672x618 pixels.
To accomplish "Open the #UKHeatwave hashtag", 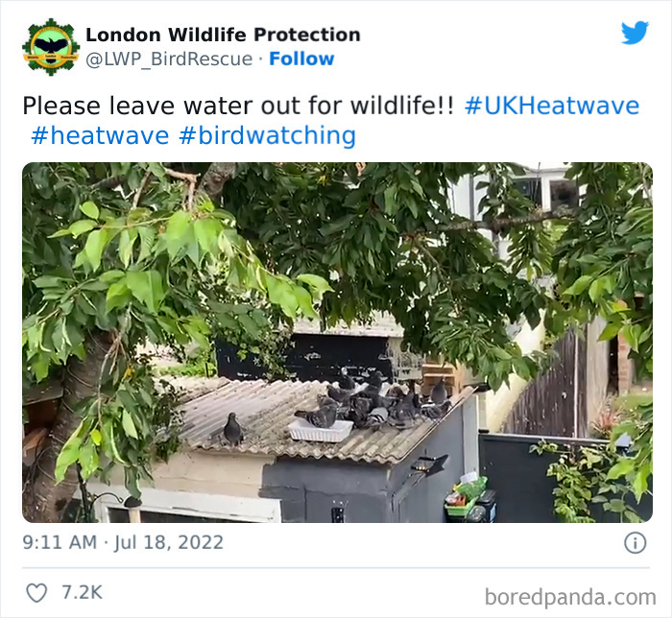I will coord(552,106).
